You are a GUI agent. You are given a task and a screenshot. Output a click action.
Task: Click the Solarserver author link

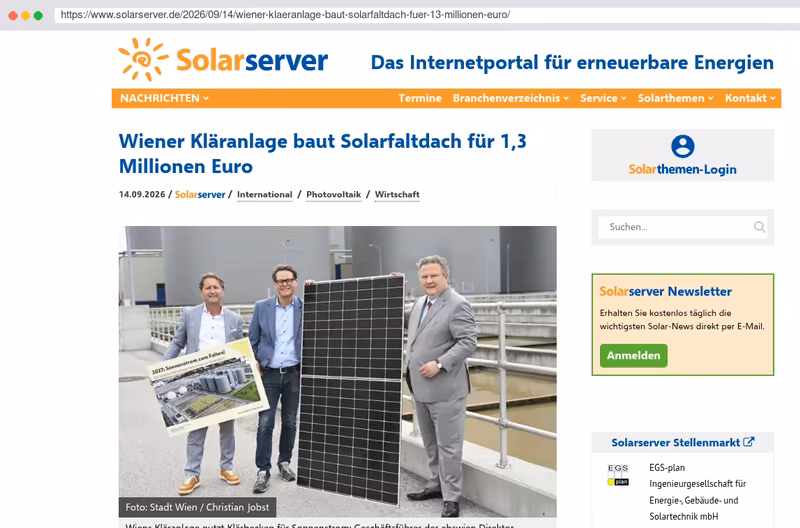pos(200,194)
